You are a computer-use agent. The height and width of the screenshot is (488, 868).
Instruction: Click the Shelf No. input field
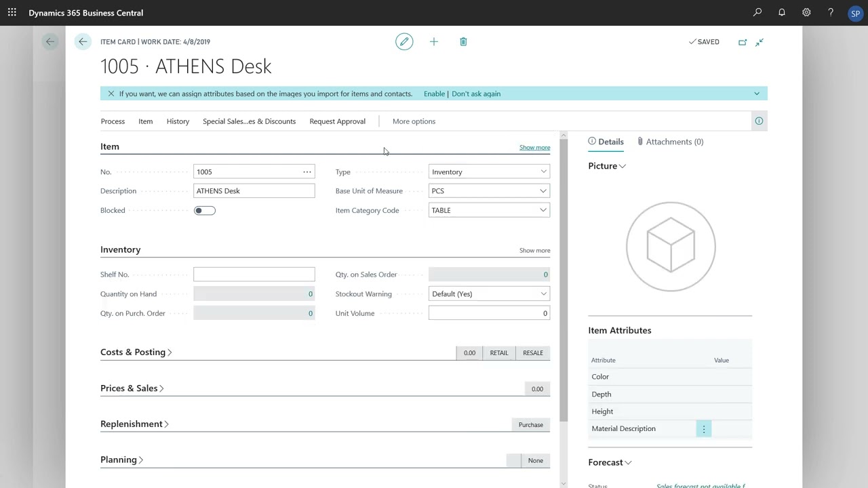point(254,274)
